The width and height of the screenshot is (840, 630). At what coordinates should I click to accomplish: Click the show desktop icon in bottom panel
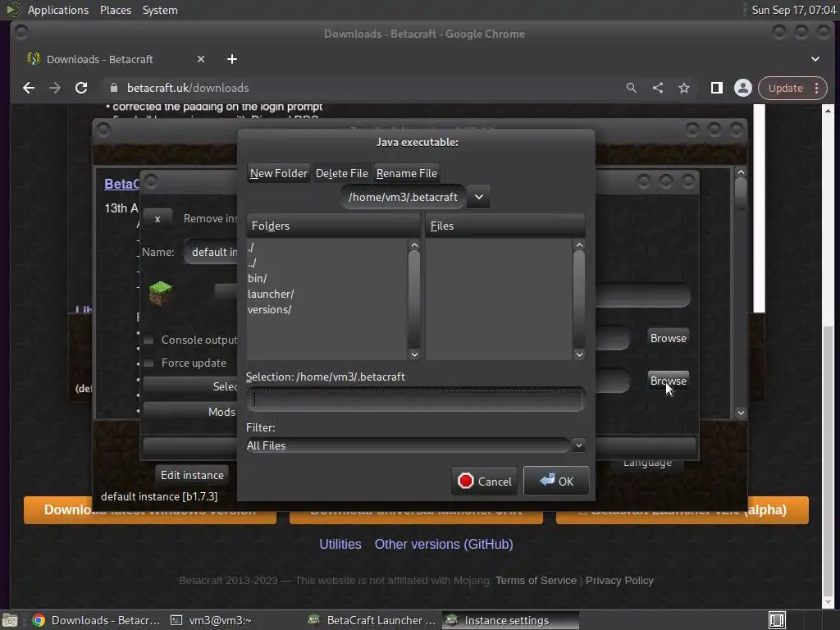click(10, 620)
